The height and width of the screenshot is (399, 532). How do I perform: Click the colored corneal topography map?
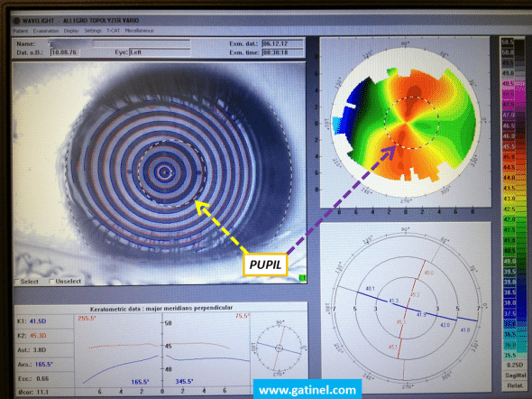(x=406, y=122)
